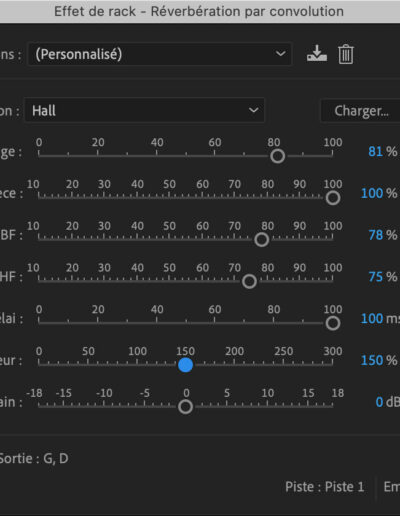The width and height of the screenshot is (400, 516).
Task: Click the 81 % slider handle
Action: [277, 156]
